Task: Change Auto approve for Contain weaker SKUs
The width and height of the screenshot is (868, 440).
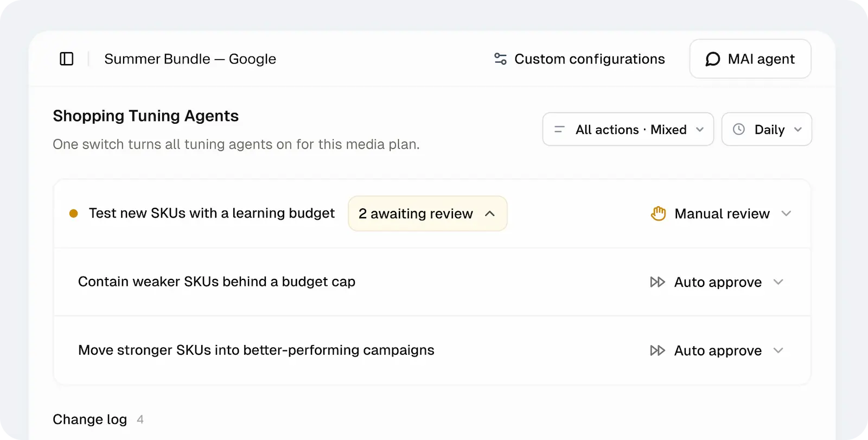Action: [717, 282]
